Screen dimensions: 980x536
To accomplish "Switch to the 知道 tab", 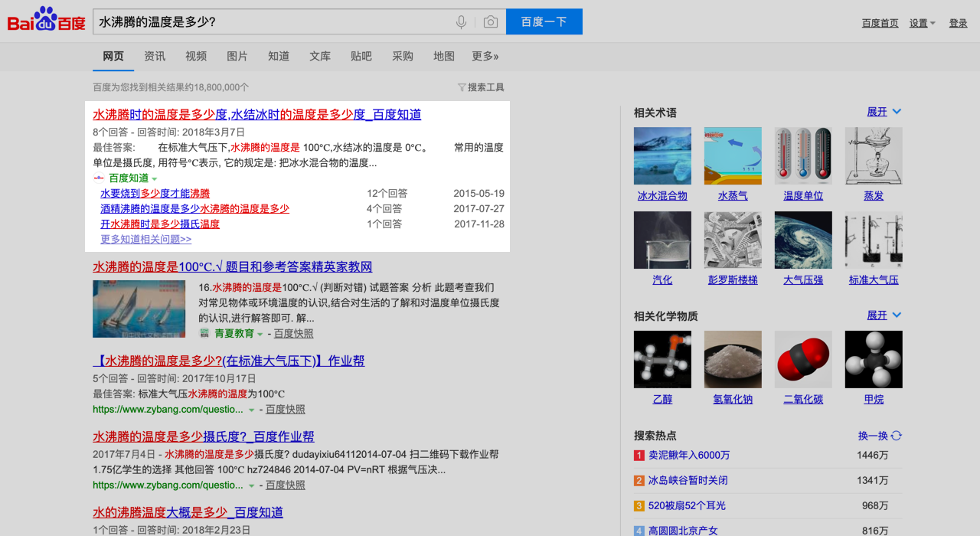I will [279, 56].
